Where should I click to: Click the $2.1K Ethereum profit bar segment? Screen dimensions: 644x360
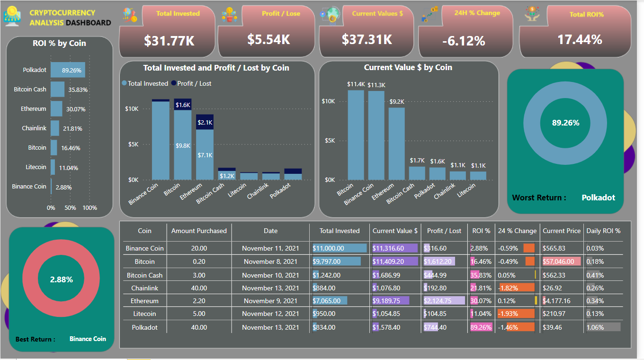[x=205, y=122]
